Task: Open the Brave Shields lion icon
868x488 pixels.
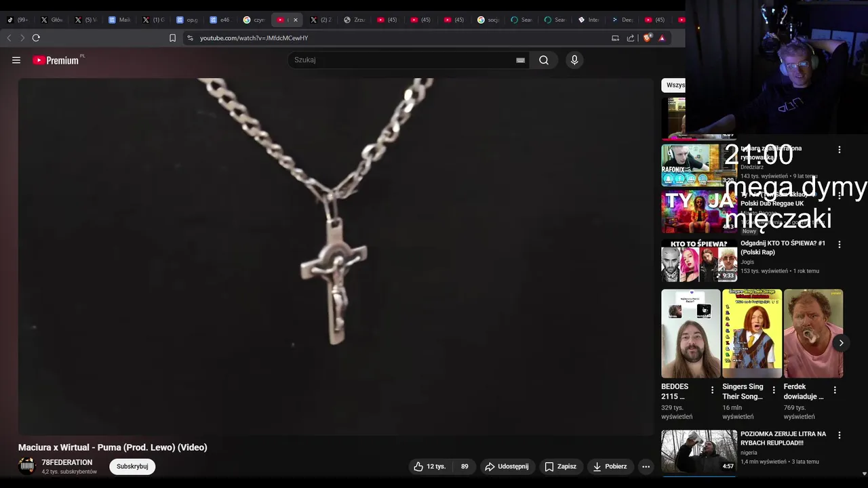Action: (647, 38)
